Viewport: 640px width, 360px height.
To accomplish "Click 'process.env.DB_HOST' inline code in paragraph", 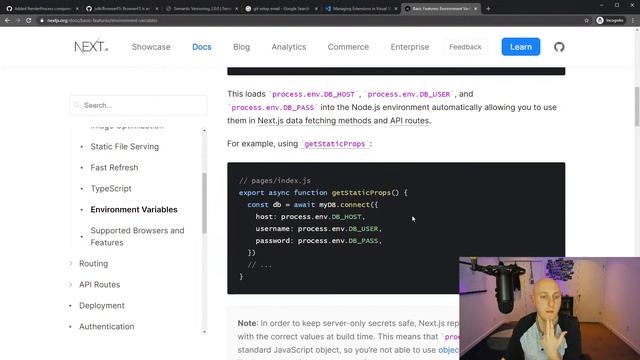I will tap(313, 94).
